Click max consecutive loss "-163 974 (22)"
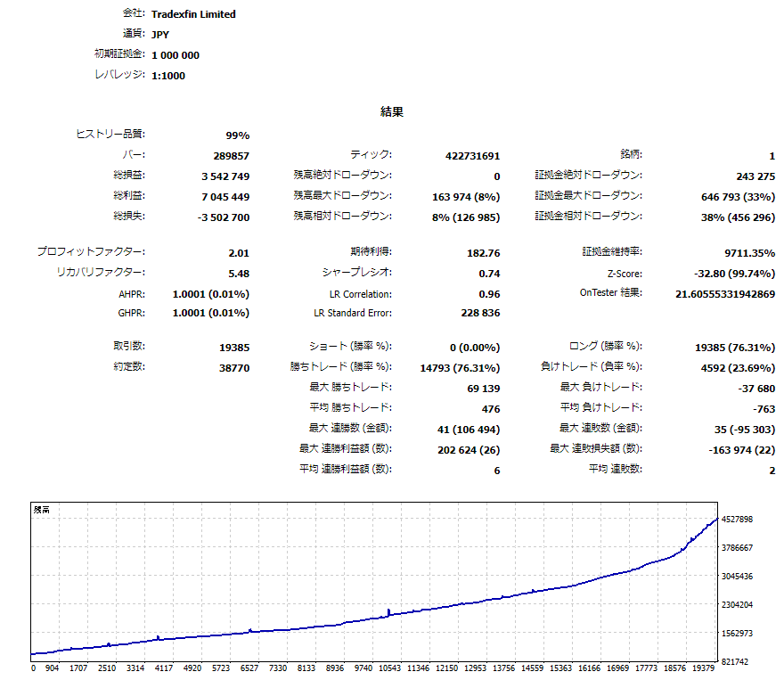The image size is (784, 680). point(742,450)
